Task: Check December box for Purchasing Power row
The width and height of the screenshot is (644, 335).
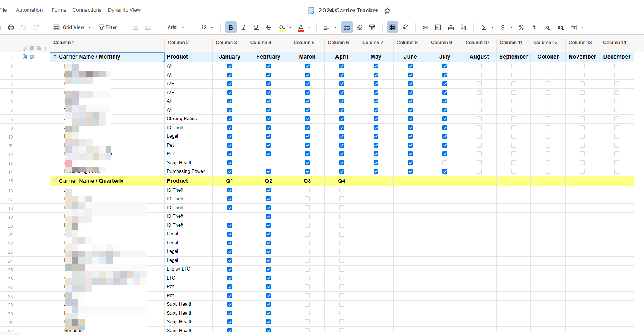Action: pyautogui.click(x=617, y=171)
